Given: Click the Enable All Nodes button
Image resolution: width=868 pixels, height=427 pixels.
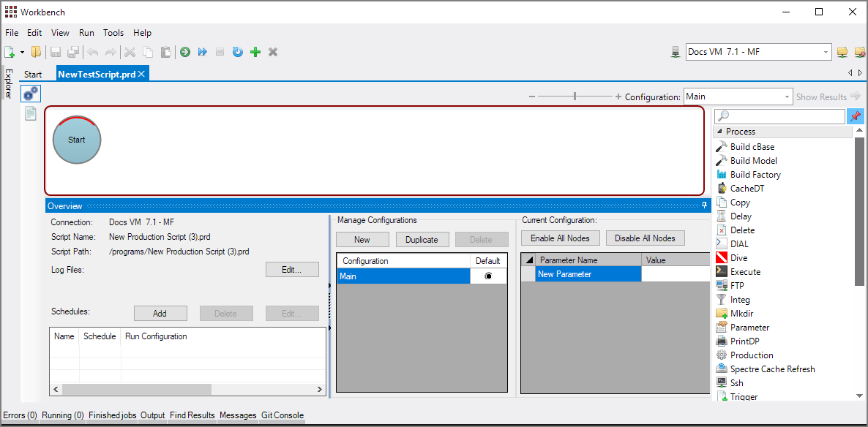Looking at the screenshot, I should point(561,238).
